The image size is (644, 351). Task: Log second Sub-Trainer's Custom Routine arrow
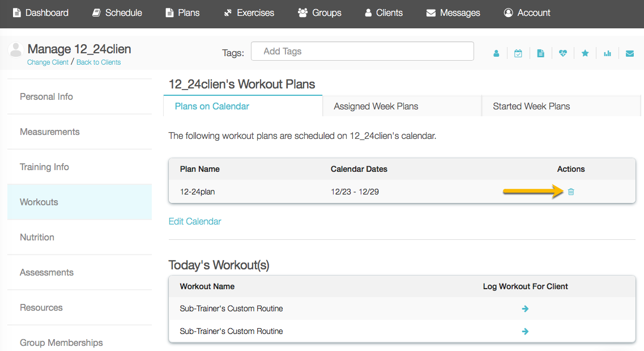(525, 331)
